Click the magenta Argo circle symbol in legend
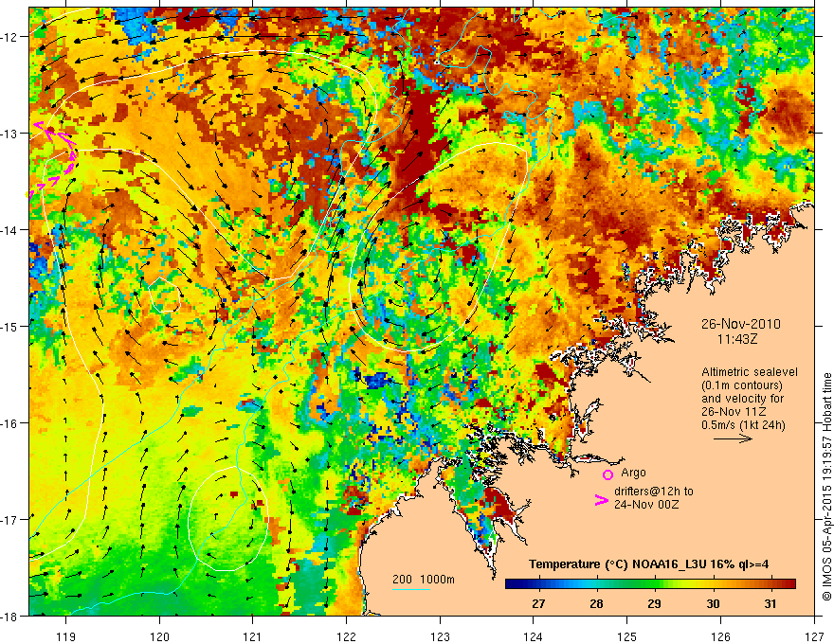The image size is (834, 644). click(x=607, y=474)
